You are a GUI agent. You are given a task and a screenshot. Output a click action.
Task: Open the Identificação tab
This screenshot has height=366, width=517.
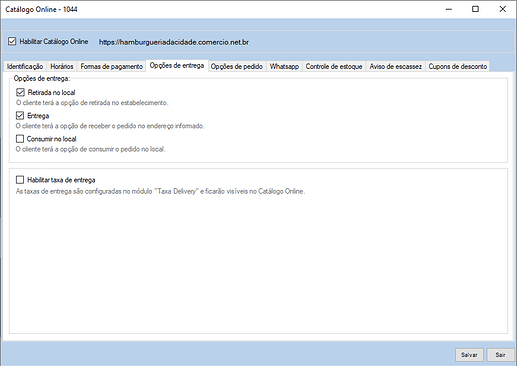(25, 66)
